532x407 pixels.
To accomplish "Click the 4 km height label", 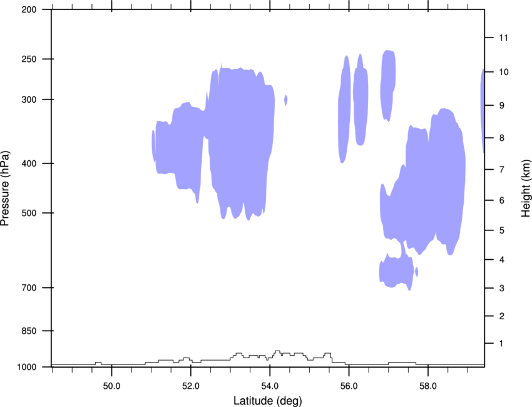I will click(502, 260).
